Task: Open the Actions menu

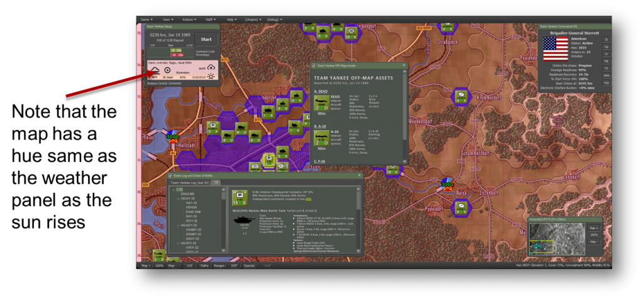Action: (189, 20)
